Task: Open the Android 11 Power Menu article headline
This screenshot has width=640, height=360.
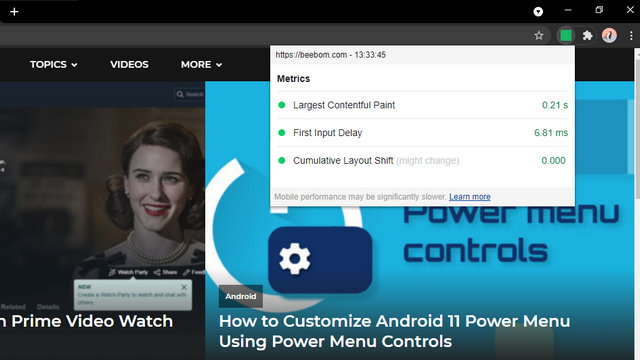Action: 394,331
